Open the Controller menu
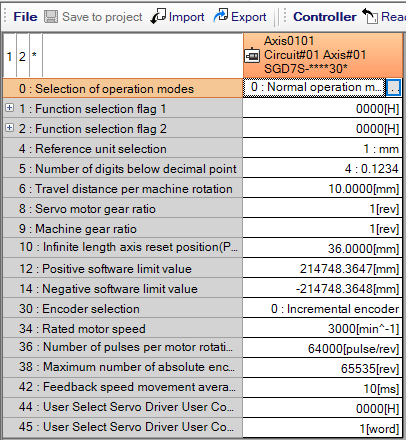Screen dimensions: 406x440 [325, 17]
